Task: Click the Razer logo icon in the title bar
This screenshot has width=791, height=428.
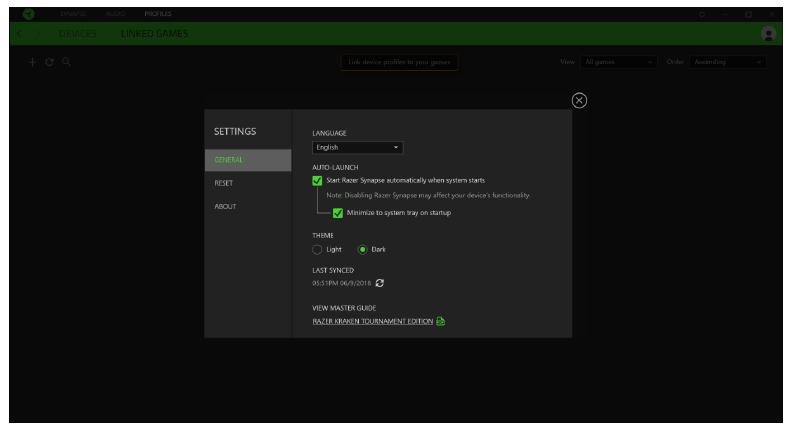Action: pos(29,14)
